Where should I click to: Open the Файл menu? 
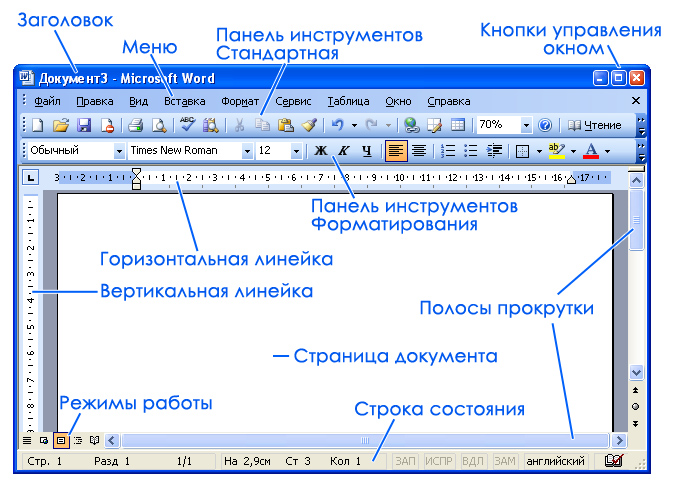[x=47, y=101]
